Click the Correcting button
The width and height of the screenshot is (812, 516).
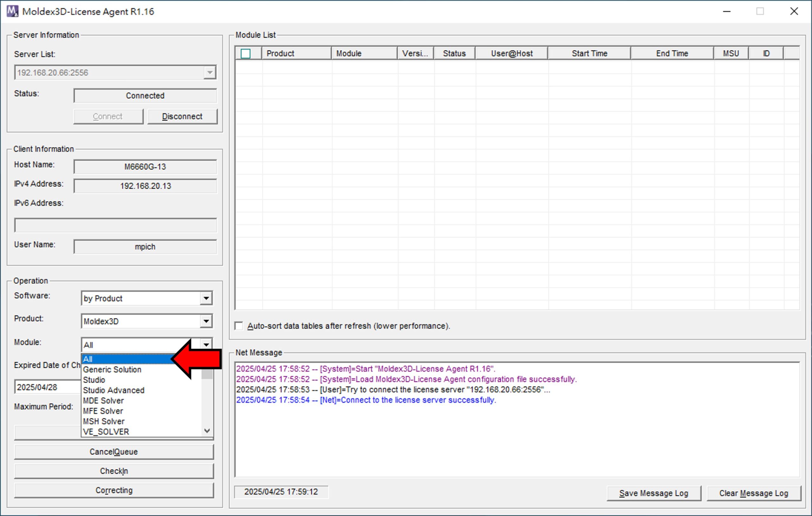(114, 490)
